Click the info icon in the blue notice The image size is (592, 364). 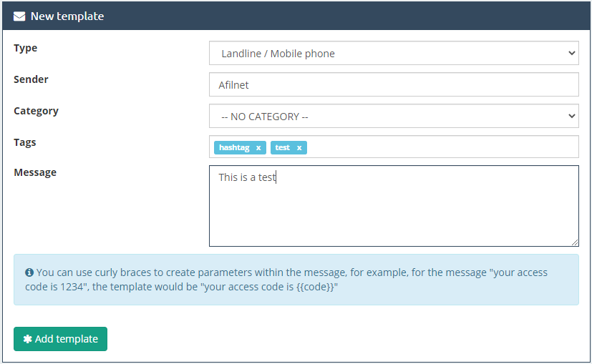[x=29, y=272]
